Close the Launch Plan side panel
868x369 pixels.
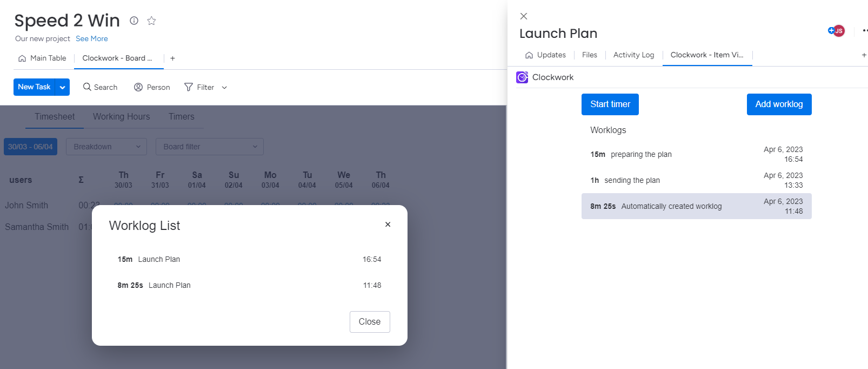523,16
